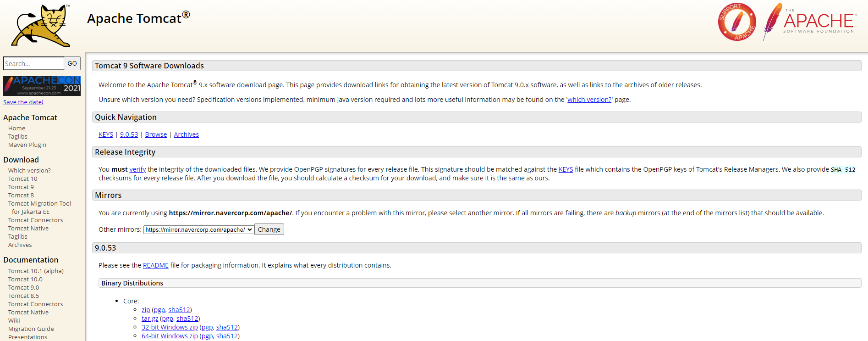
Task: Open Taglibs under Download section
Action: click(18, 236)
